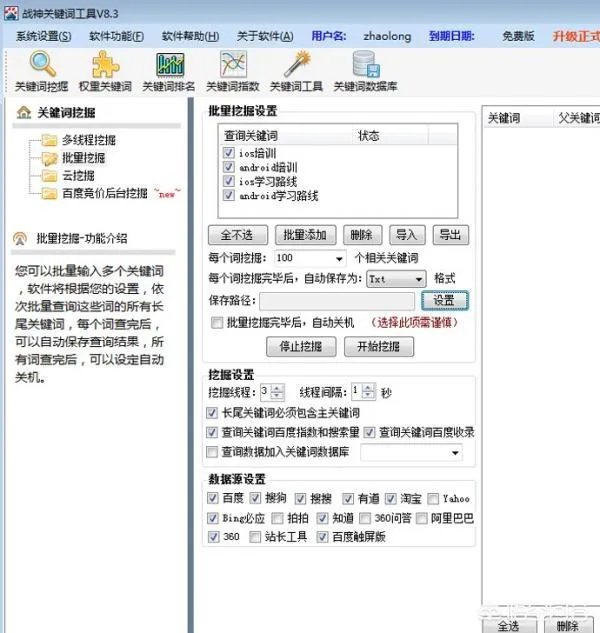Toggle 查询关键词百度收录 checkbox
Image resolution: width=600 pixels, height=633 pixels.
click(x=369, y=432)
